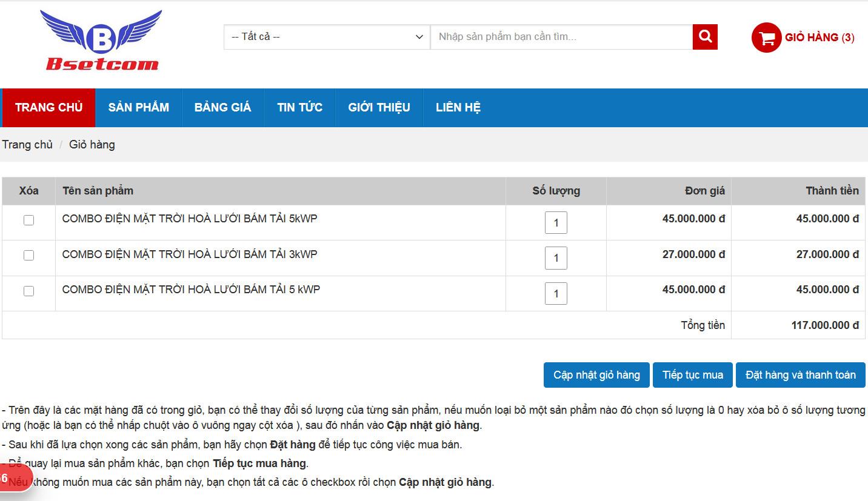Screen dimensions: 868x501
Task: Tick the delete checkbox for the 5 kWP combo
Action: pos(28,291)
